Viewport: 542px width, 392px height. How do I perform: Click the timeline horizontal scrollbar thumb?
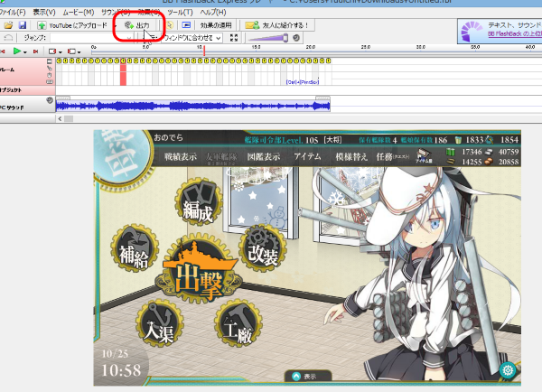pos(69,119)
